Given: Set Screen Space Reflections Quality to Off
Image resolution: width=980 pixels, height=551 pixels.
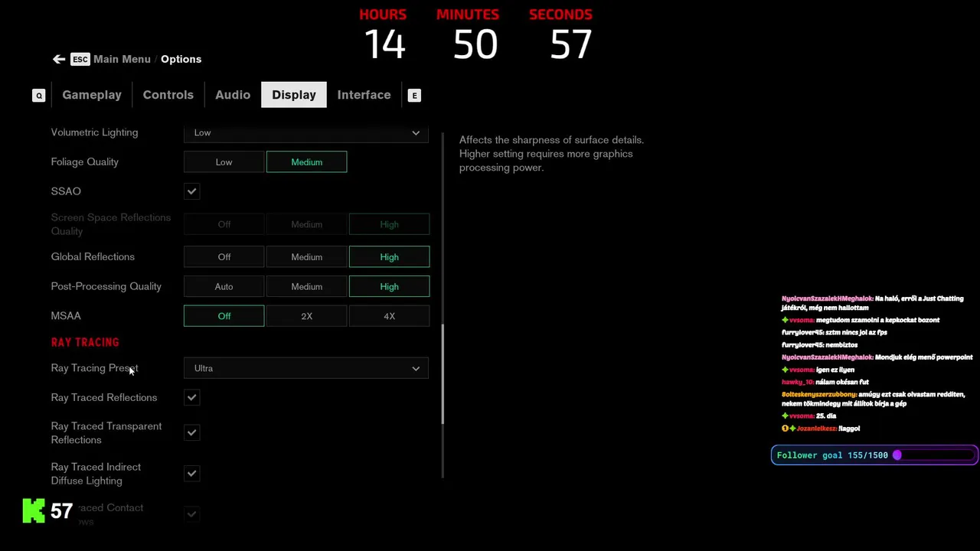Looking at the screenshot, I should tap(224, 224).
